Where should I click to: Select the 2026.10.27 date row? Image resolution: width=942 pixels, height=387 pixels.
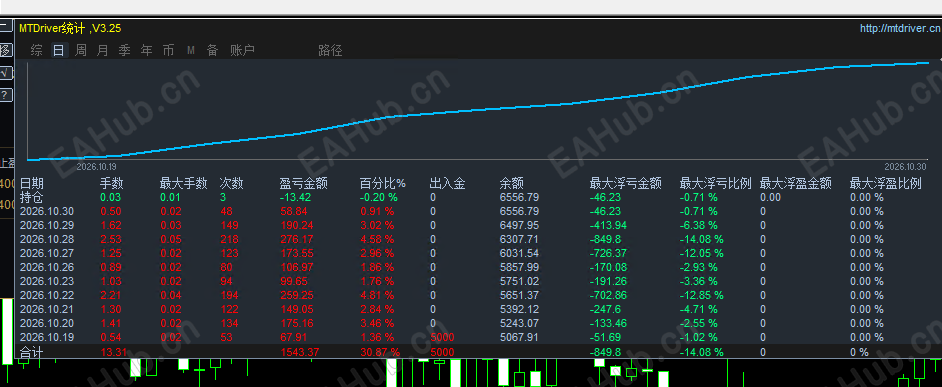tap(47, 253)
